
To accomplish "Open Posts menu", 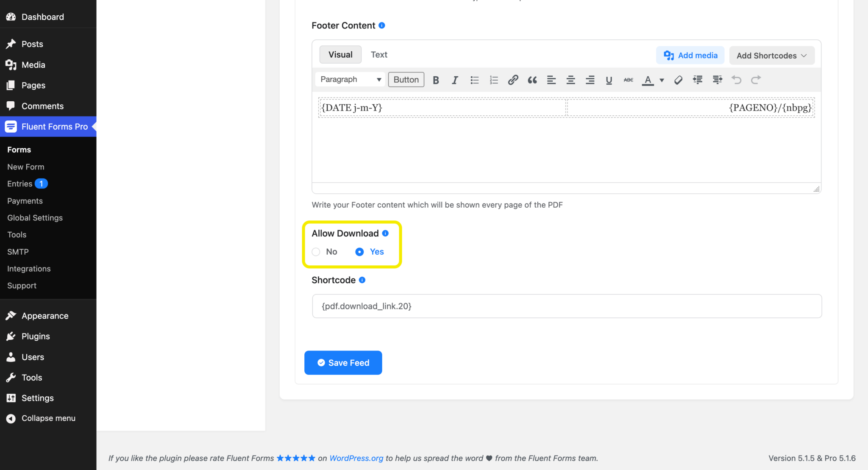I will (48, 44).
